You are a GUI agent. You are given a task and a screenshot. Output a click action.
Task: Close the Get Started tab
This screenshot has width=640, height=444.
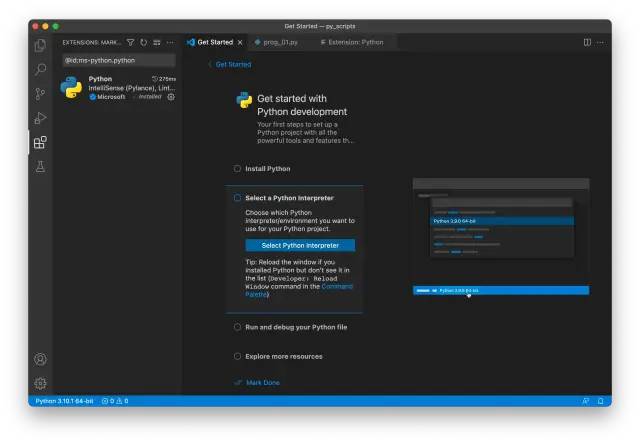point(240,42)
